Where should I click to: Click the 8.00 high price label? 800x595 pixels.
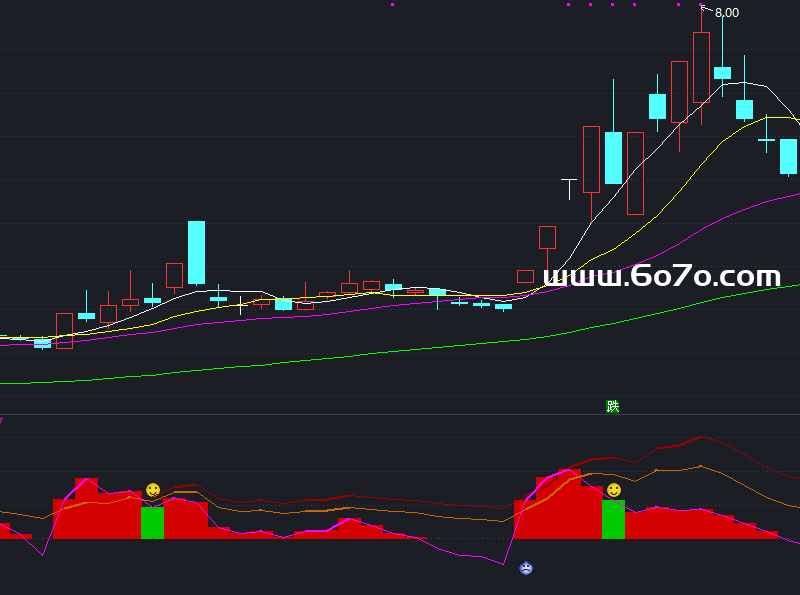(727, 13)
